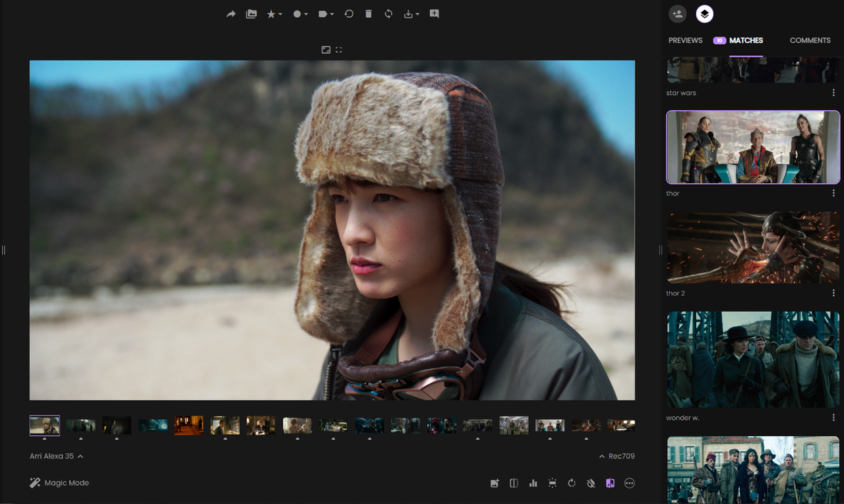Flip the image with the mirror icon
This screenshot has width=844, height=504.
click(x=514, y=483)
